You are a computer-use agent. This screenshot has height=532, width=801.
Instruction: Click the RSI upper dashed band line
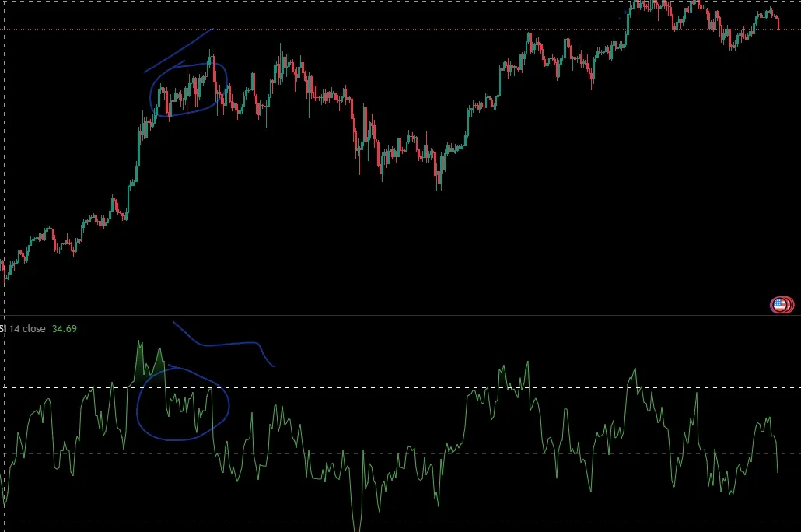[400, 388]
